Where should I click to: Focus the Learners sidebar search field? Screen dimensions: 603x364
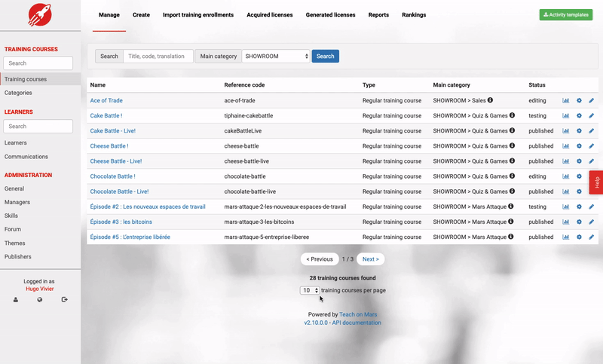(38, 126)
